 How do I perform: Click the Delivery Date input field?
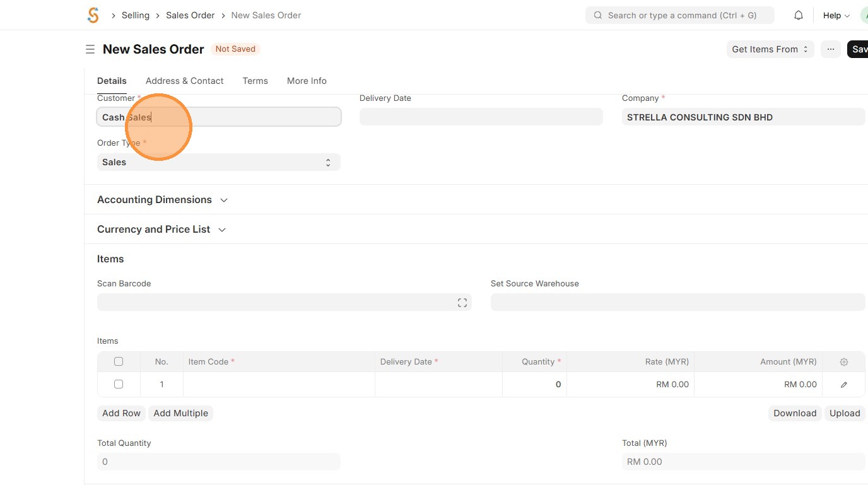click(481, 117)
